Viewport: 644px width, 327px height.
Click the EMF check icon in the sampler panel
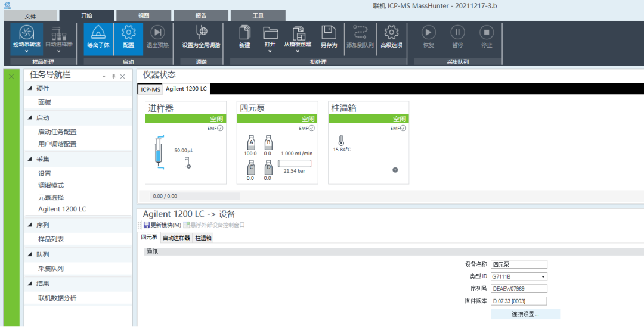pos(220,129)
